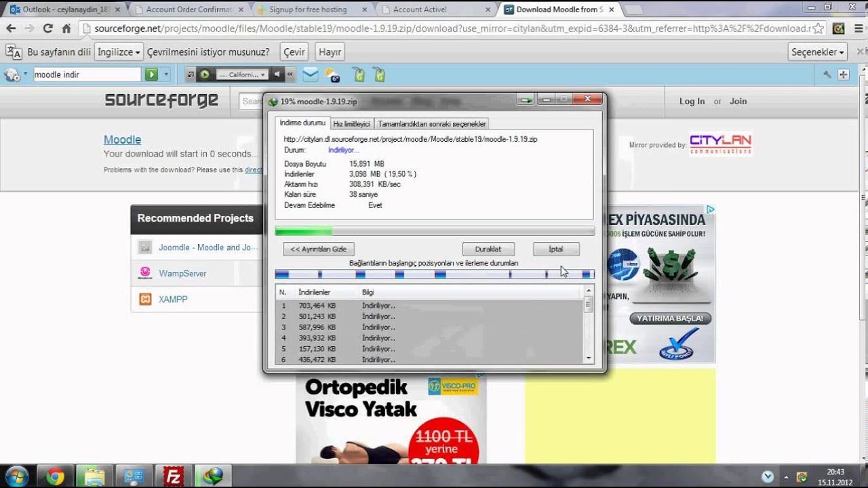
Task: Cancel the download with İptal button
Action: pyautogui.click(x=556, y=249)
